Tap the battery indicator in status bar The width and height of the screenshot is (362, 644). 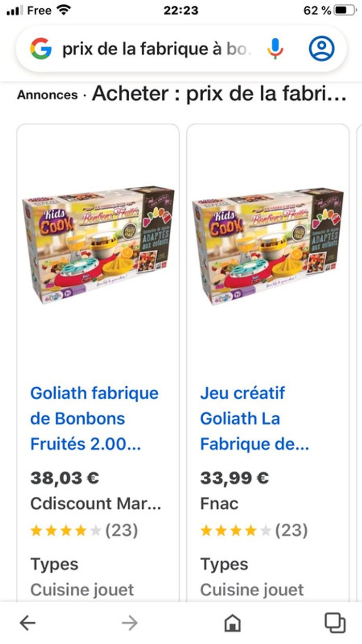(x=343, y=10)
